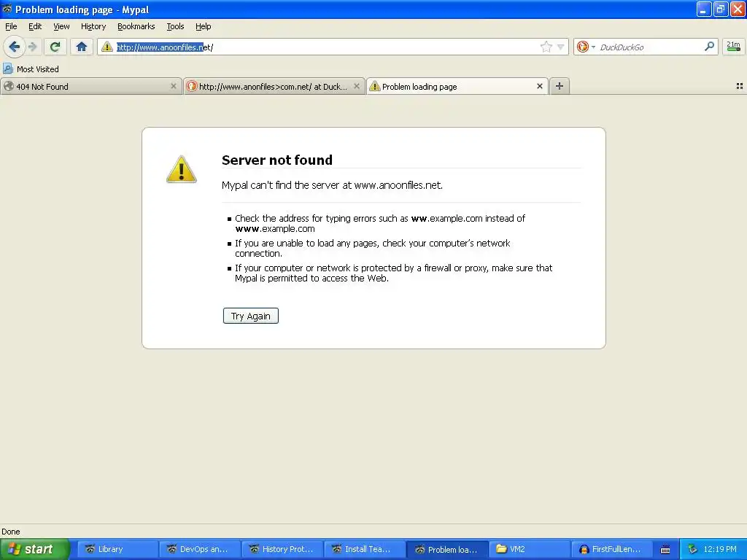Click the keyboard icon in the taskbar
The height and width of the screenshot is (560, 747).
(665, 550)
